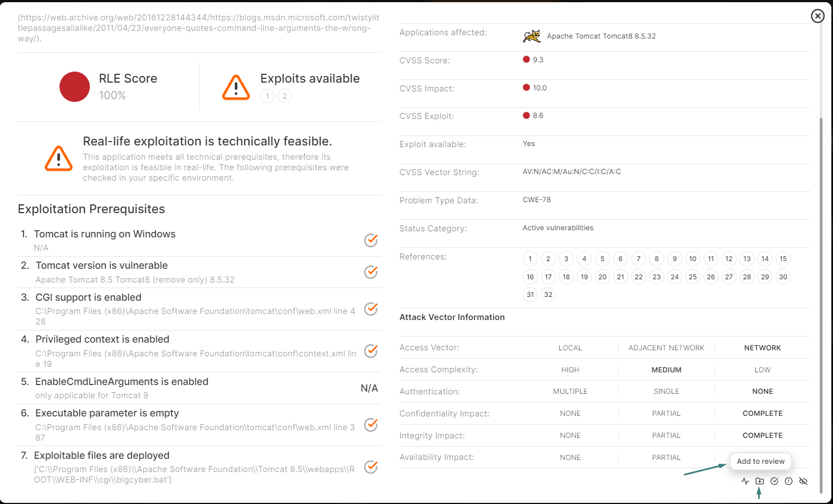The height and width of the screenshot is (504, 833).
Task: Click check icon for CGI support is enabled
Action: pos(371,308)
